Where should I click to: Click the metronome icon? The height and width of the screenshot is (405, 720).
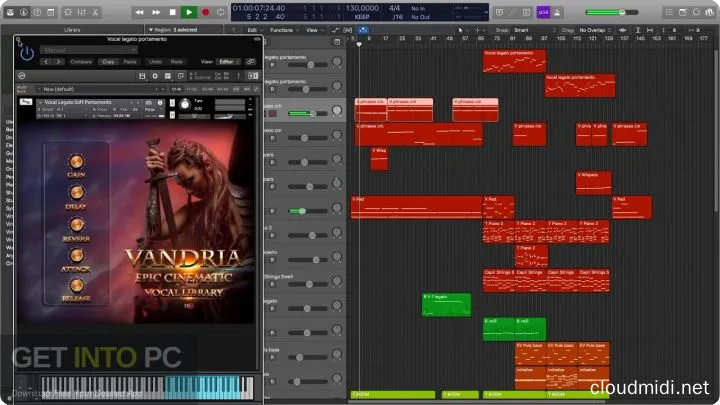click(x=559, y=12)
